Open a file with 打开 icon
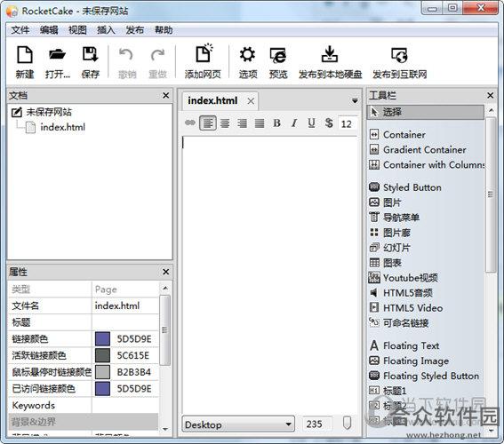 [57, 55]
